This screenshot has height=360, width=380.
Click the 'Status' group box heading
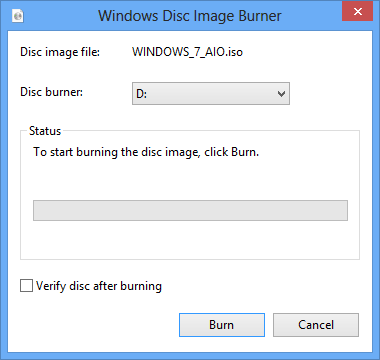[x=45, y=131]
